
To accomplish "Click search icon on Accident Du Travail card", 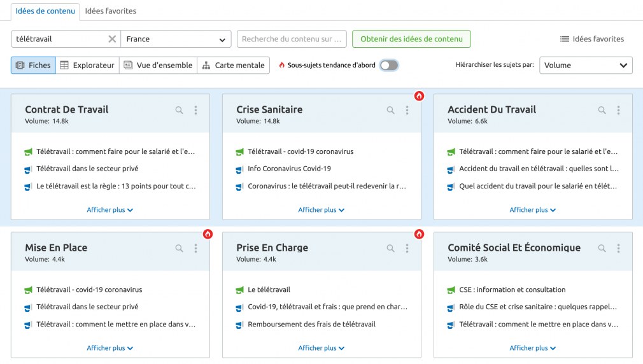I will pos(602,110).
